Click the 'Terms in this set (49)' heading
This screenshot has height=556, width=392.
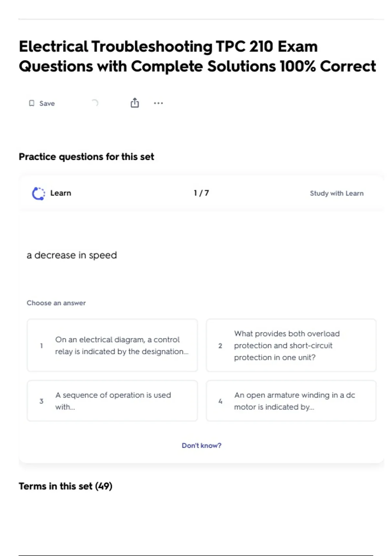point(65,486)
